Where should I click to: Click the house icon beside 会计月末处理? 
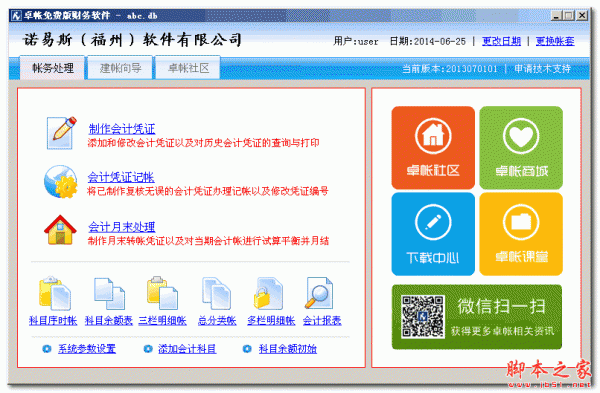tap(60, 230)
